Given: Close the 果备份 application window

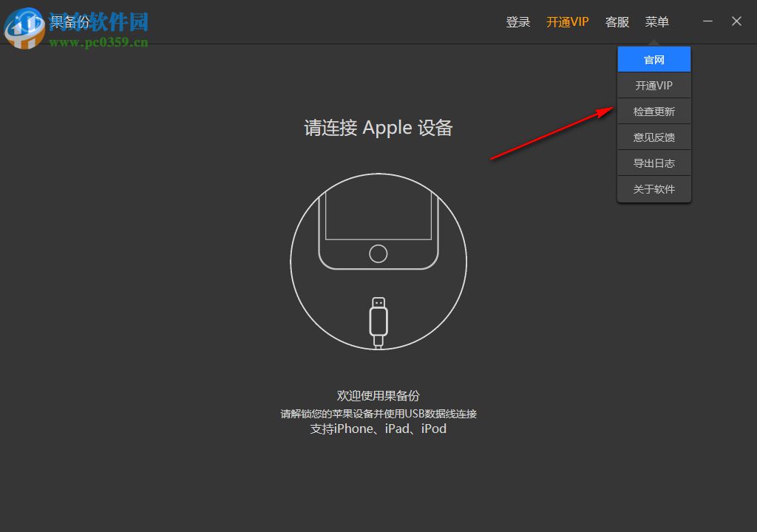Looking at the screenshot, I should (736, 21).
